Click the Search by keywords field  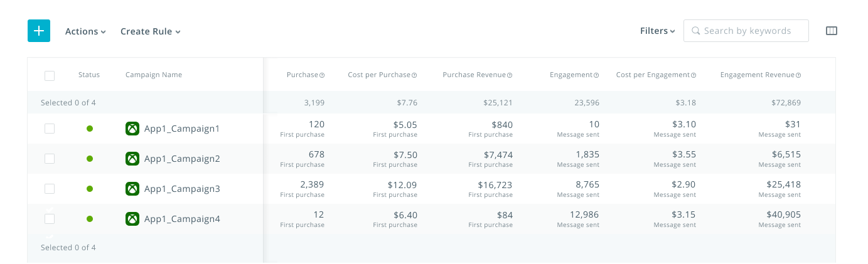(x=747, y=31)
